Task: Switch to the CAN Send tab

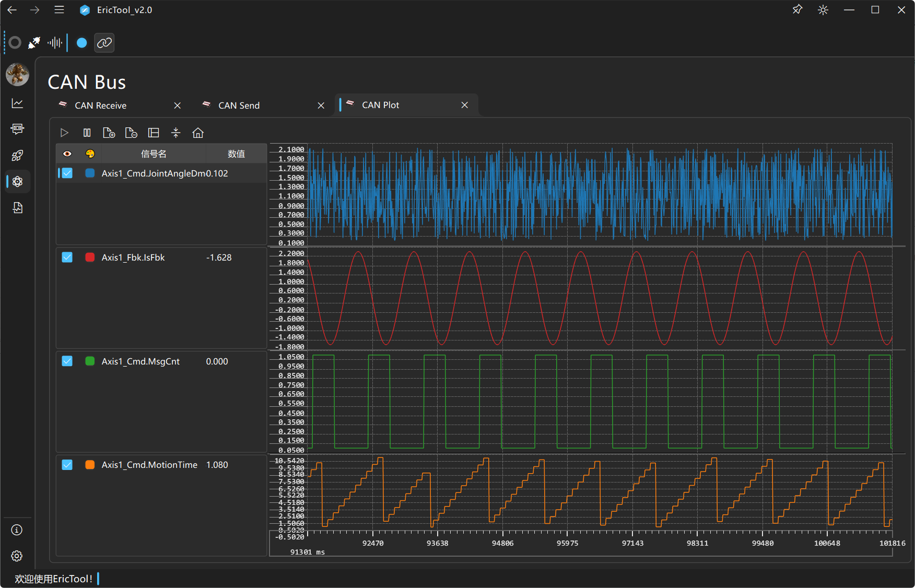Action: click(239, 105)
